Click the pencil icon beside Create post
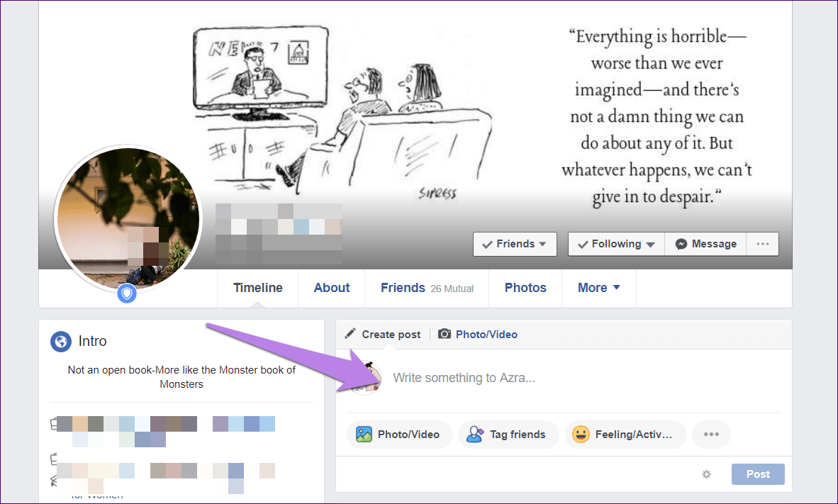The image size is (838, 504). (350, 334)
